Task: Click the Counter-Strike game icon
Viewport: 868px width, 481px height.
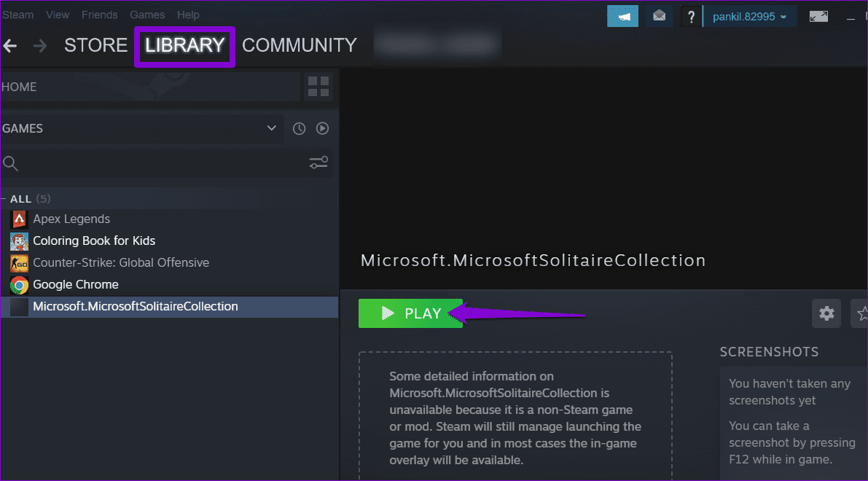Action: pyautogui.click(x=19, y=263)
